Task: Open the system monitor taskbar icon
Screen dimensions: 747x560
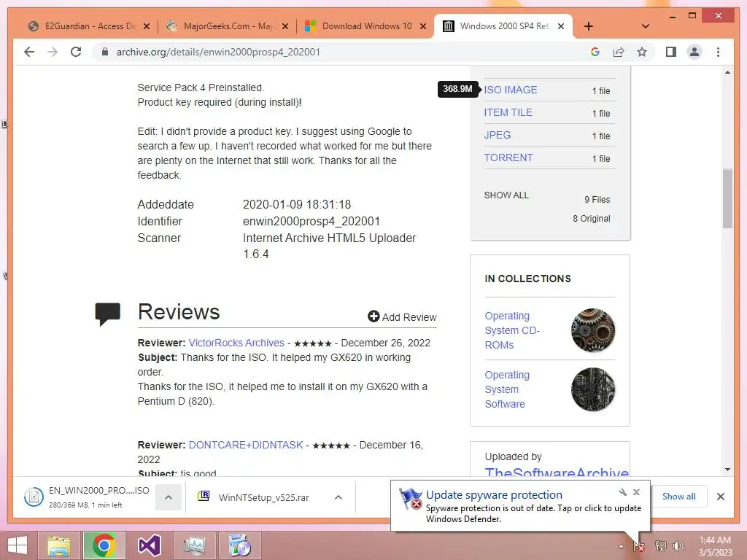Action: [194, 545]
